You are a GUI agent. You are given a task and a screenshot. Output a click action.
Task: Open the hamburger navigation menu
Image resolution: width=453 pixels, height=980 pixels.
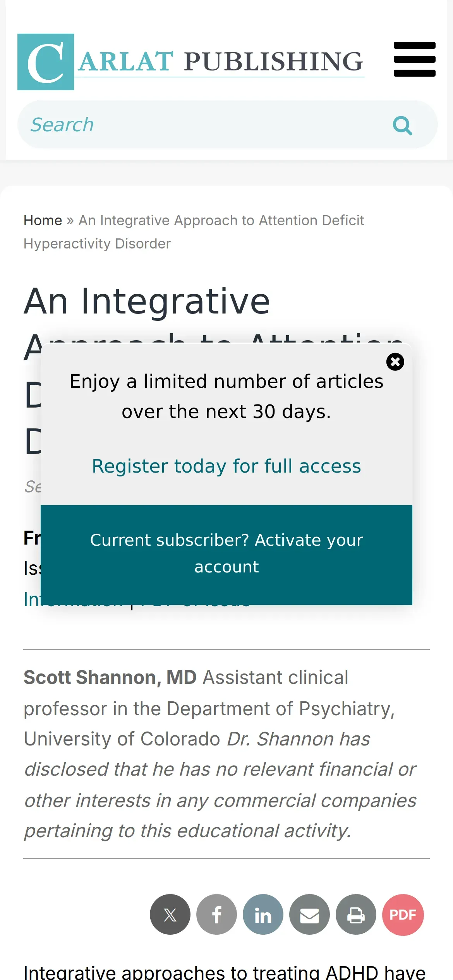(x=414, y=59)
